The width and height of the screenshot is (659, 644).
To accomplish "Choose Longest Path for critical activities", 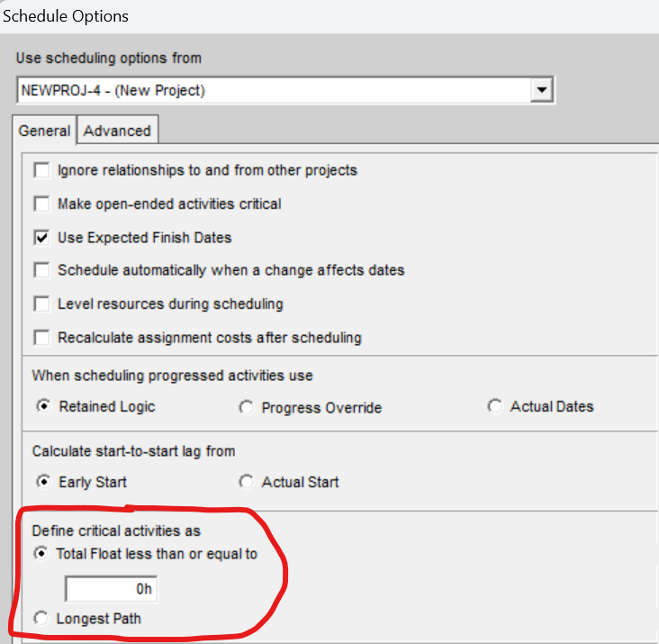I will click(x=41, y=619).
